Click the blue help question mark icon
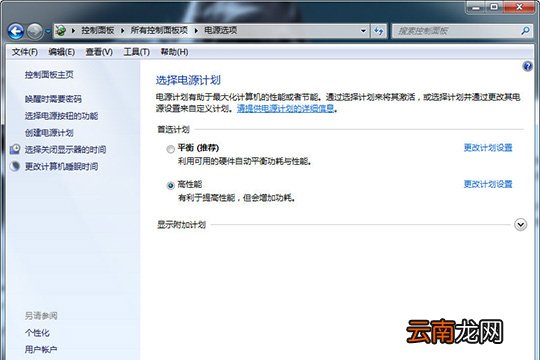 point(527,66)
